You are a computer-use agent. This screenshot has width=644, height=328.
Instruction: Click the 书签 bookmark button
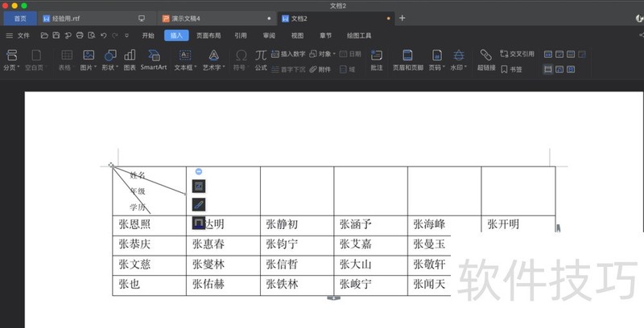[510, 69]
